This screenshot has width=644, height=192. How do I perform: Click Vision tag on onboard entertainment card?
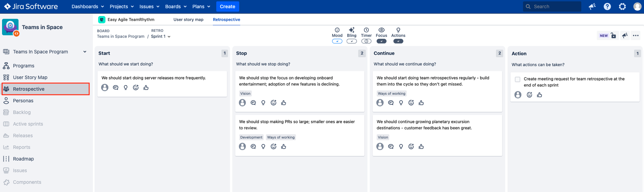point(245,93)
